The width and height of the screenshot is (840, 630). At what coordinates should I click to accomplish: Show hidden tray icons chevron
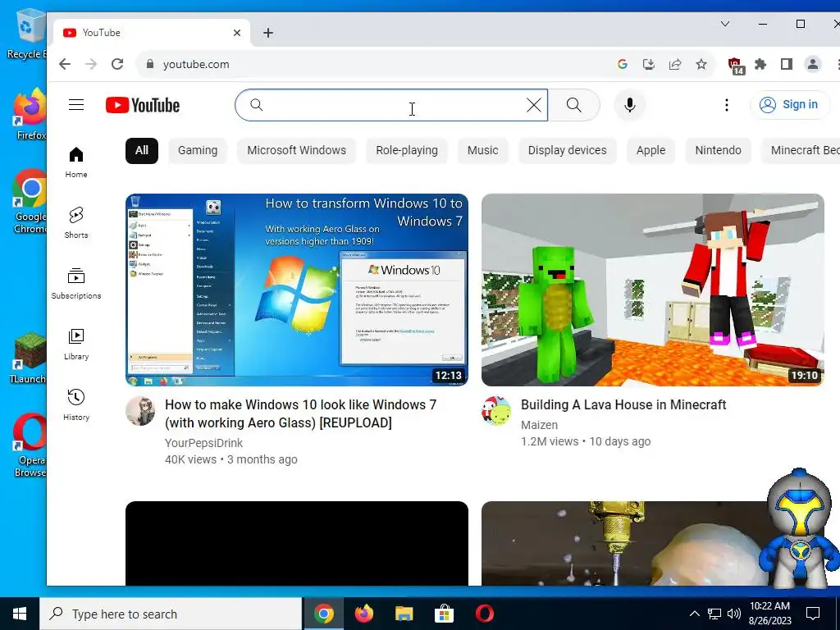694,614
